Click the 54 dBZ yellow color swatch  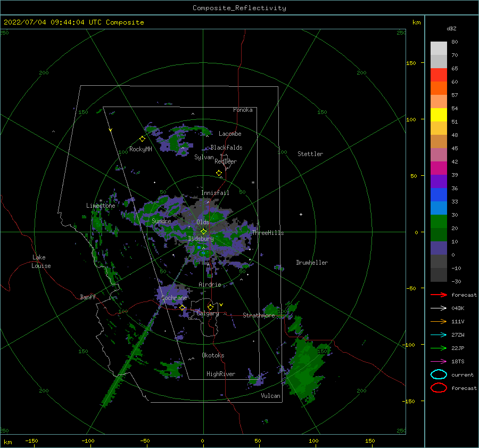[439, 115]
